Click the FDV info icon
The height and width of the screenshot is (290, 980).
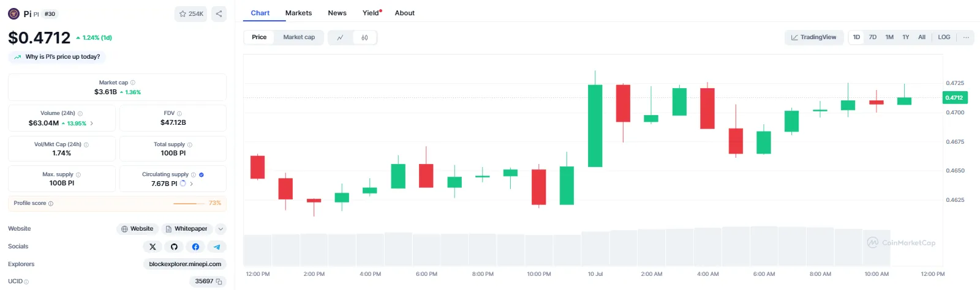pos(179,113)
